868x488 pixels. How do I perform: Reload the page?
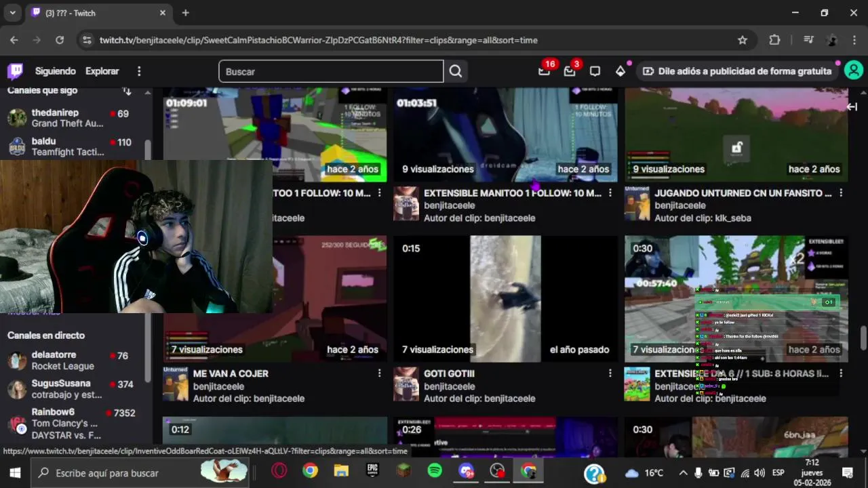60,40
